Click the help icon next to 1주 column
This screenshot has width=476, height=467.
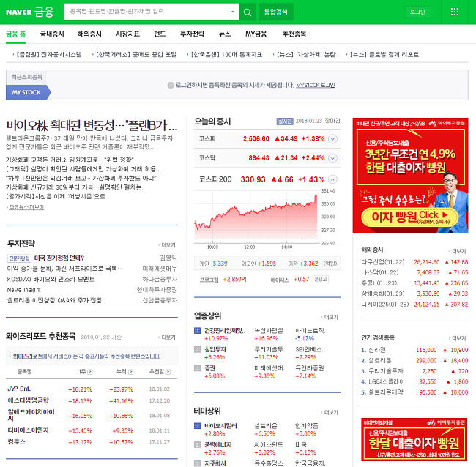pyautogui.click(x=90, y=372)
